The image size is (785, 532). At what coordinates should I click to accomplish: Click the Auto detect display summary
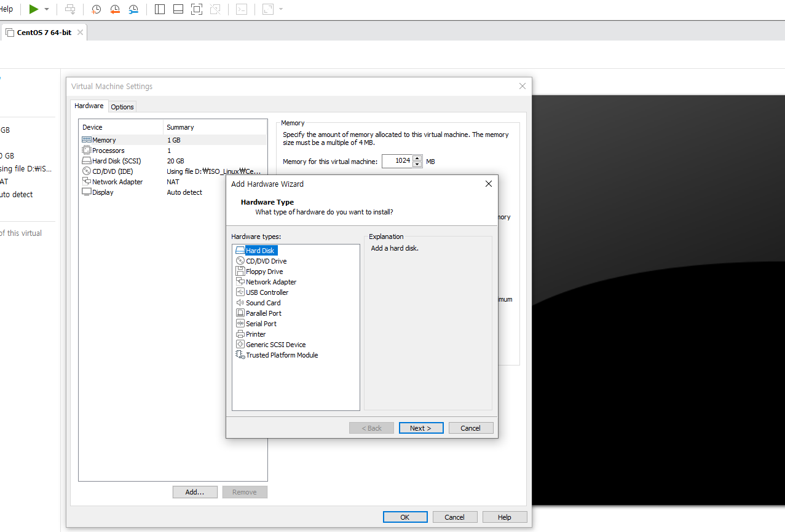pos(184,192)
